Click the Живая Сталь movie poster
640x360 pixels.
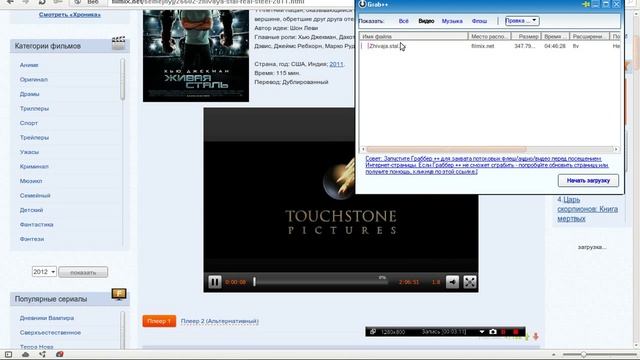tap(196, 56)
